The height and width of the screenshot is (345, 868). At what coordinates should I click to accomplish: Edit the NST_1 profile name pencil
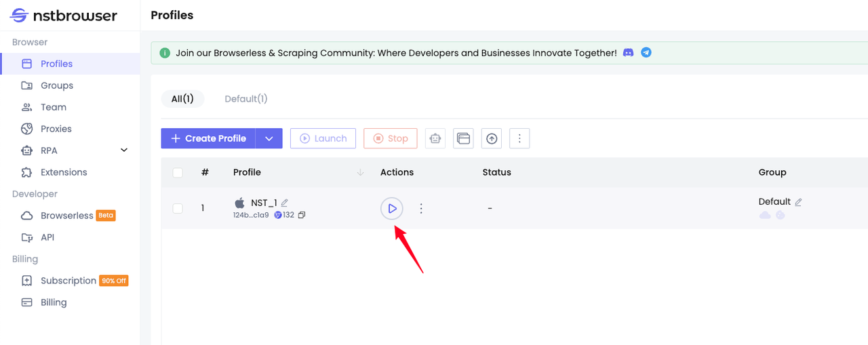point(285,203)
